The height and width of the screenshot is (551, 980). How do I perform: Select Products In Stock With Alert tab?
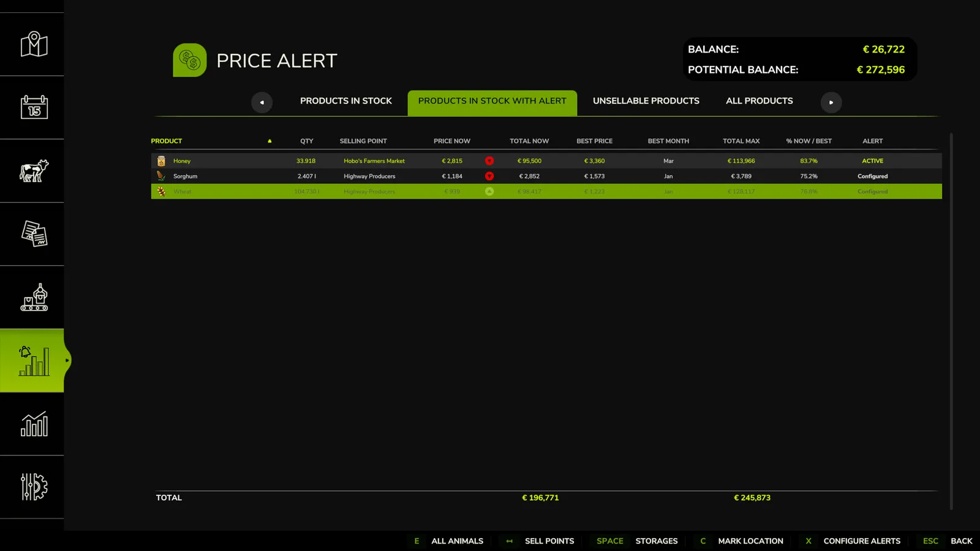pyautogui.click(x=492, y=102)
